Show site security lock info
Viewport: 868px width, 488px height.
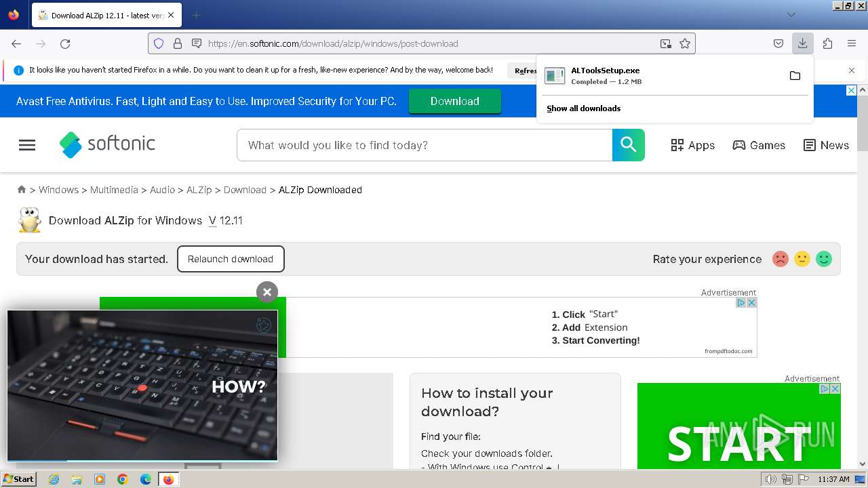(x=178, y=43)
